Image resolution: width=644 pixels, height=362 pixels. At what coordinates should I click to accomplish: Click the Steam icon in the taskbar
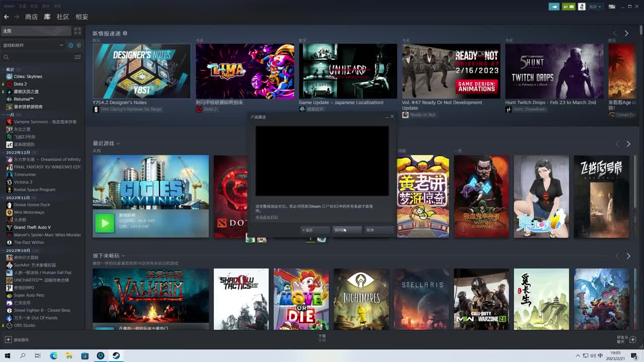(116, 356)
